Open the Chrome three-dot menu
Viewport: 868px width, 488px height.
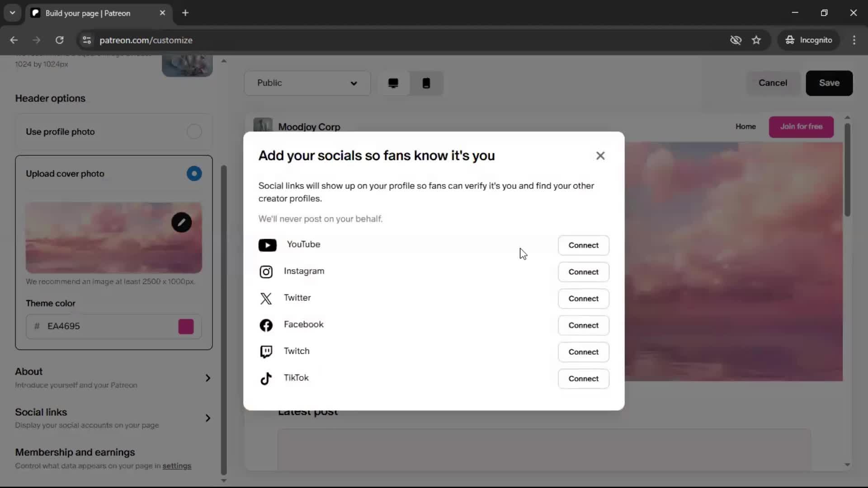(854, 40)
